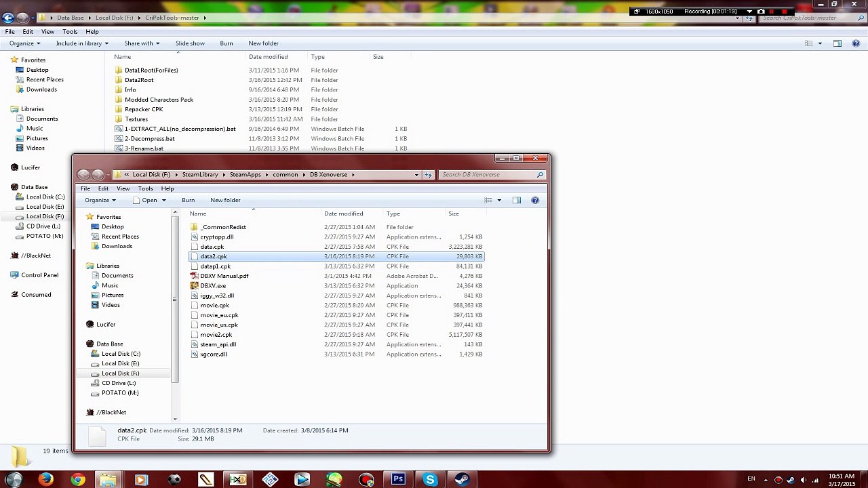Viewport: 868px width, 488px height.
Task: Click New folder in CriPakTools-master toolbar
Action: tap(263, 43)
